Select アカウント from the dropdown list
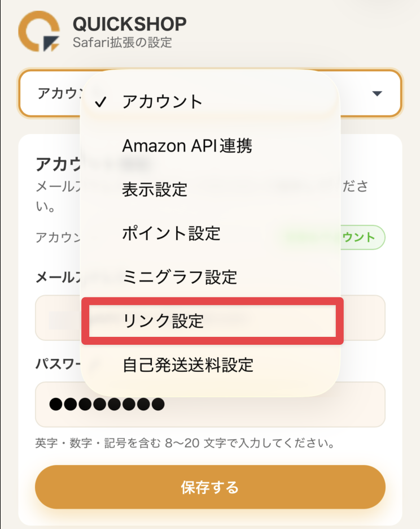Screen dimensions: 420x529 click(162, 102)
